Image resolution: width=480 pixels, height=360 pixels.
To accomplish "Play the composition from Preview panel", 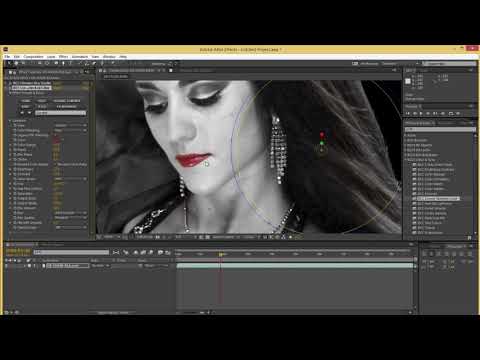I will [x=421, y=113].
